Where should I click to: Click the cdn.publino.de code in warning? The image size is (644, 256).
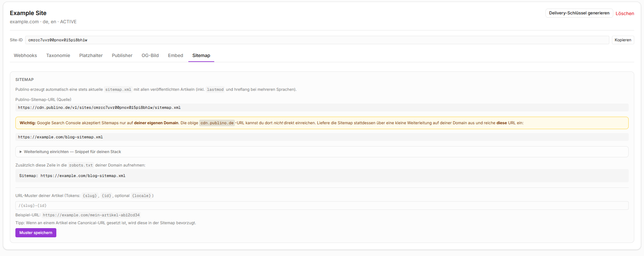point(217,123)
